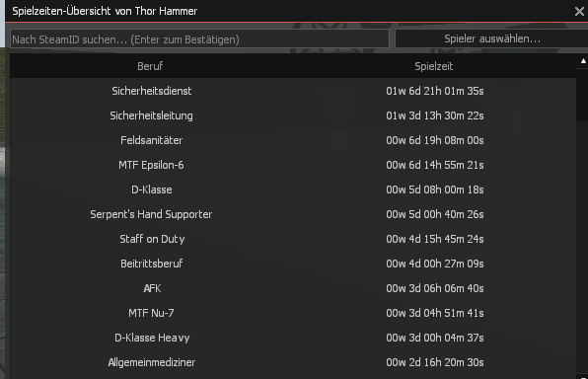Select Serpent's Hand Supporter row
Image resolution: width=588 pixels, height=379 pixels.
[x=293, y=214]
